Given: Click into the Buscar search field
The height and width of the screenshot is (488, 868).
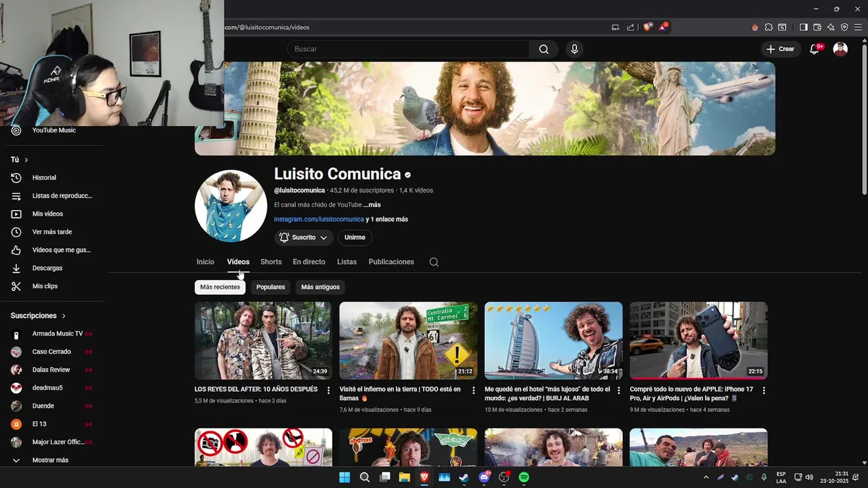Looking at the screenshot, I should click(x=408, y=49).
